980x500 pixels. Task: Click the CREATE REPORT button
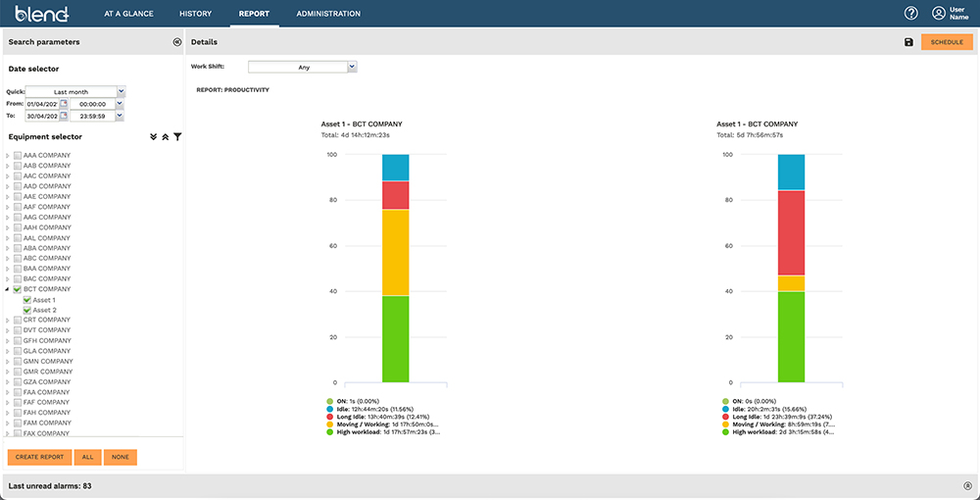coord(39,457)
